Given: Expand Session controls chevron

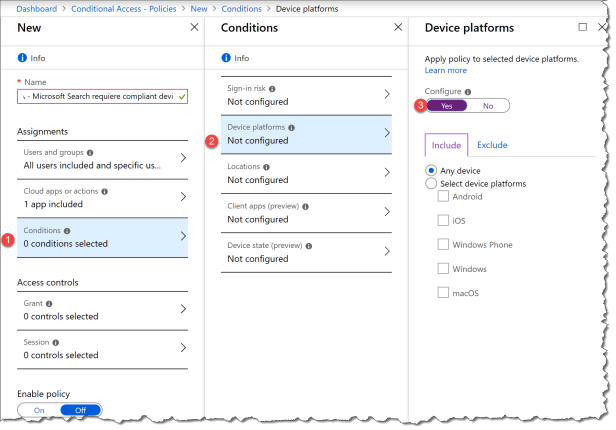Looking at the screenshot, I should coord(183,348).
